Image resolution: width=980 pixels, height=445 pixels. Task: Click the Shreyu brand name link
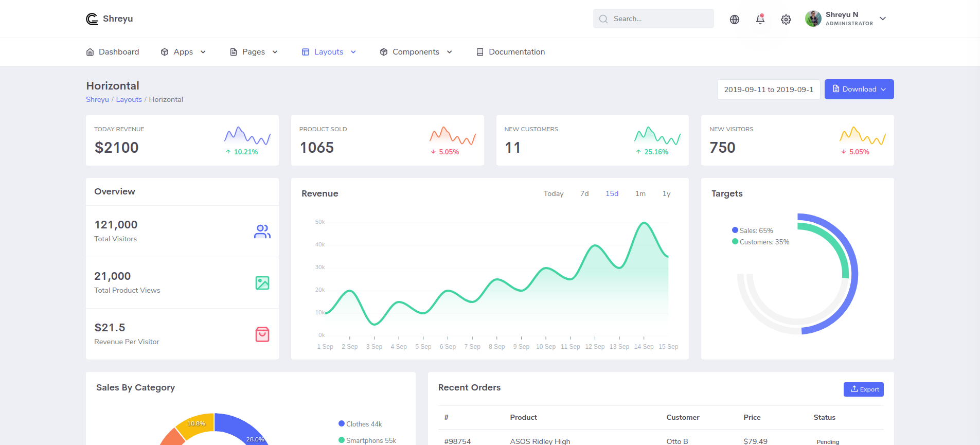tap(118, 19)
